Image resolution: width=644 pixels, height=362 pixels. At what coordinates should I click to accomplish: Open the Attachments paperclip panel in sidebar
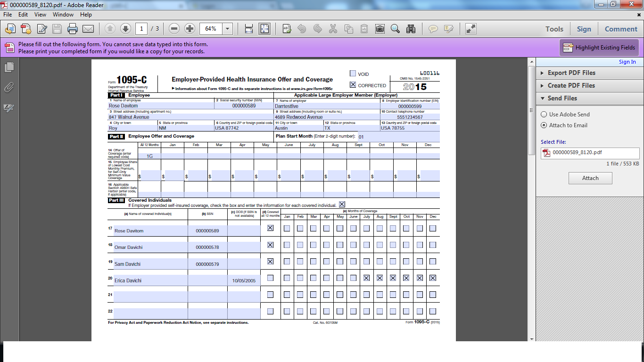(9, 88)
